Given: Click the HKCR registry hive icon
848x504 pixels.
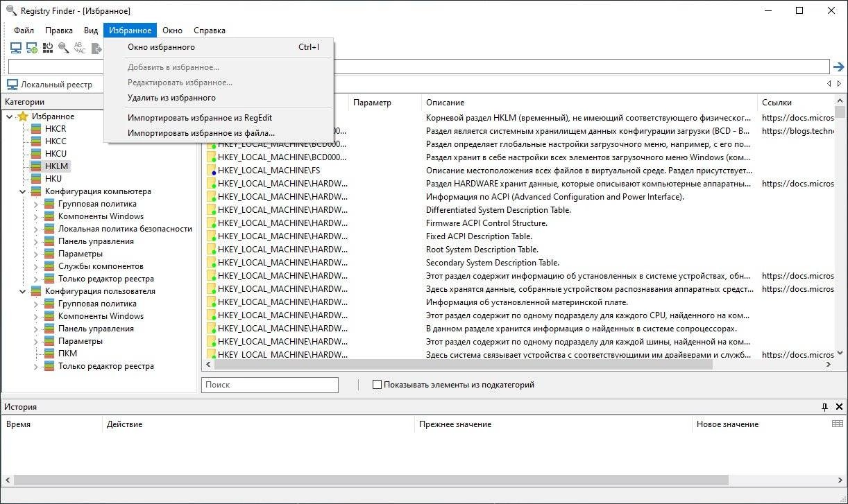Looking at the screenshot, I should (36, 129).
